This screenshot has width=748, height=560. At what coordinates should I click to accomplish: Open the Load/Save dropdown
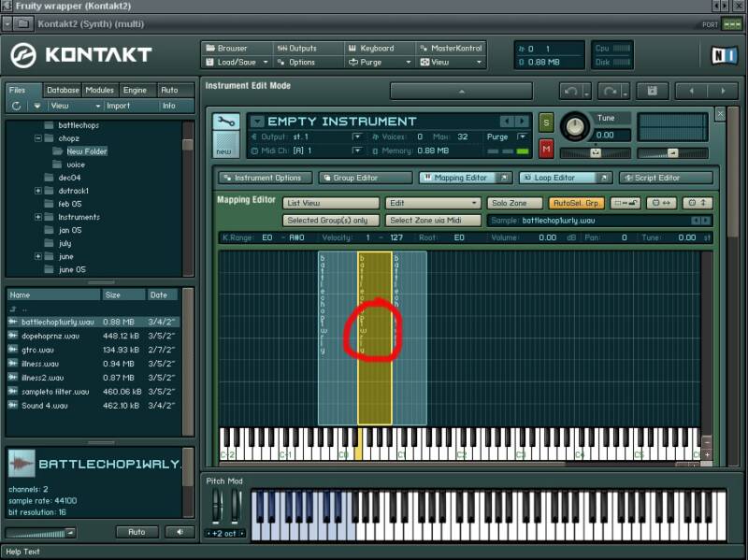coord(237,62)
